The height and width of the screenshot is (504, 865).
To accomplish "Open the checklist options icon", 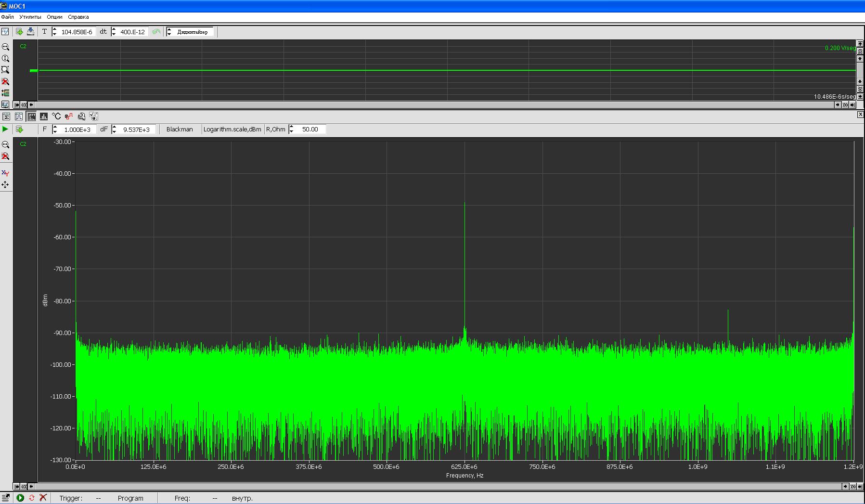I will (x=94, y=116).
